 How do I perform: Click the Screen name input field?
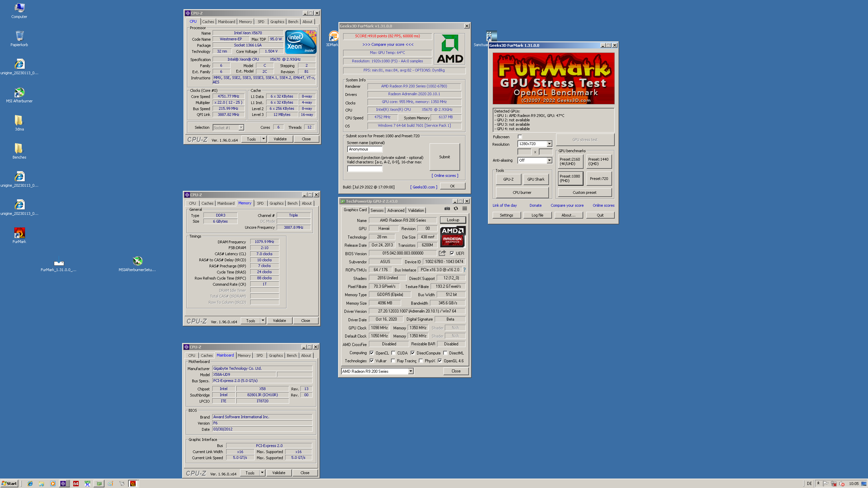point(365,149)
